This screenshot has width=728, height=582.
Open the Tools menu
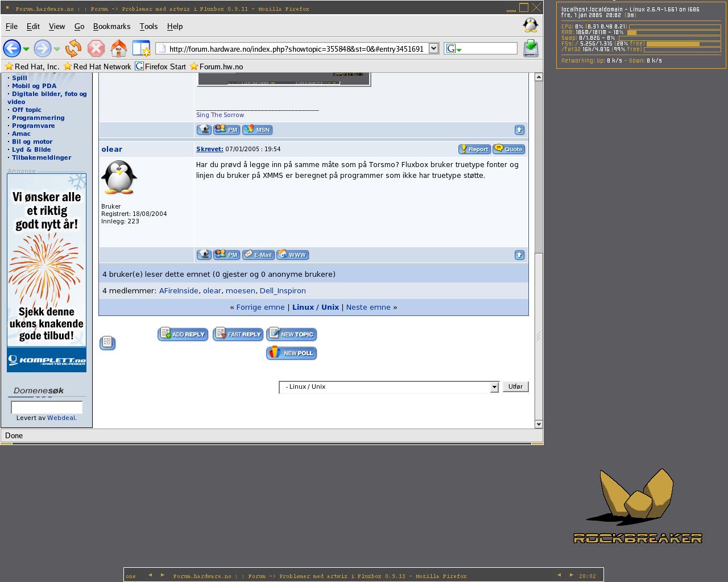[148, 26]
